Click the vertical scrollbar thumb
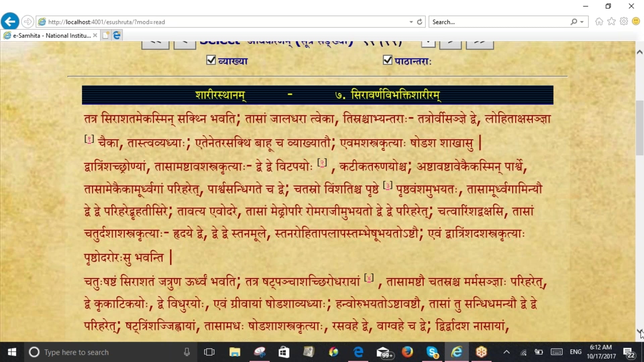644x362 pixels. [x=639, y=127]
